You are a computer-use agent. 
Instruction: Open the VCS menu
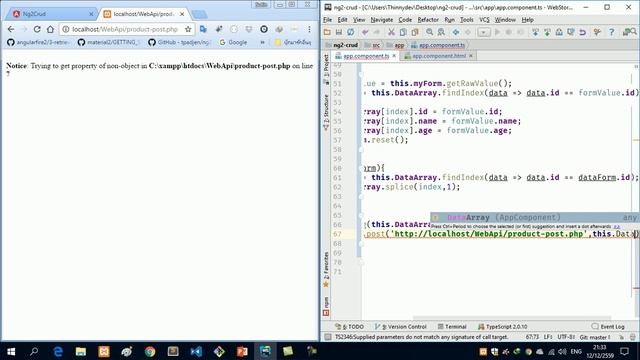click(484, 20)
